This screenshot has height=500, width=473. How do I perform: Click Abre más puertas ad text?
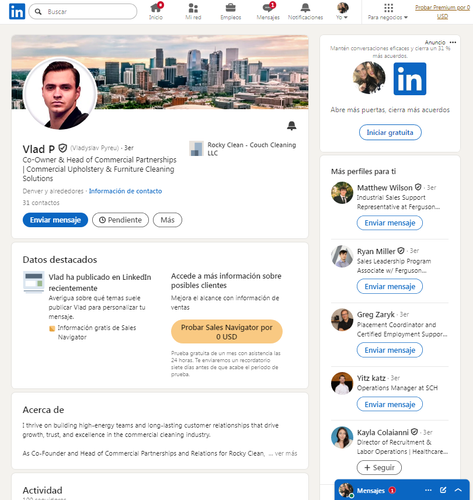[x=390, y=110]
